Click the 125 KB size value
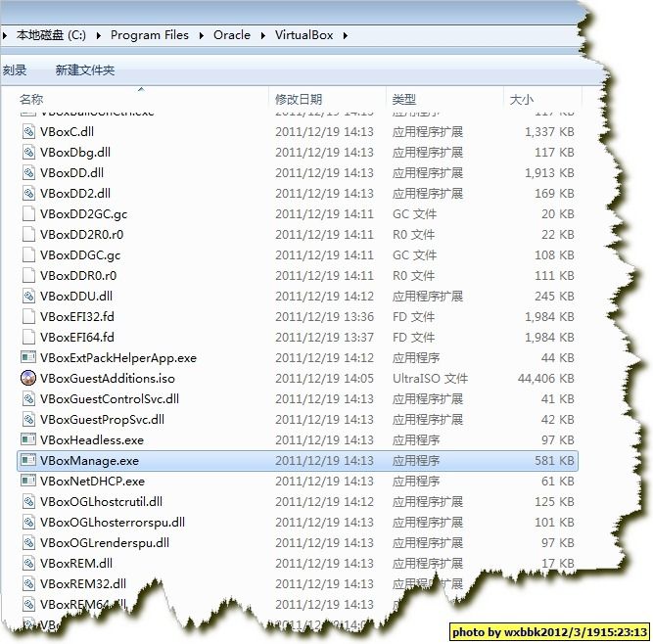 click(555, 502)
